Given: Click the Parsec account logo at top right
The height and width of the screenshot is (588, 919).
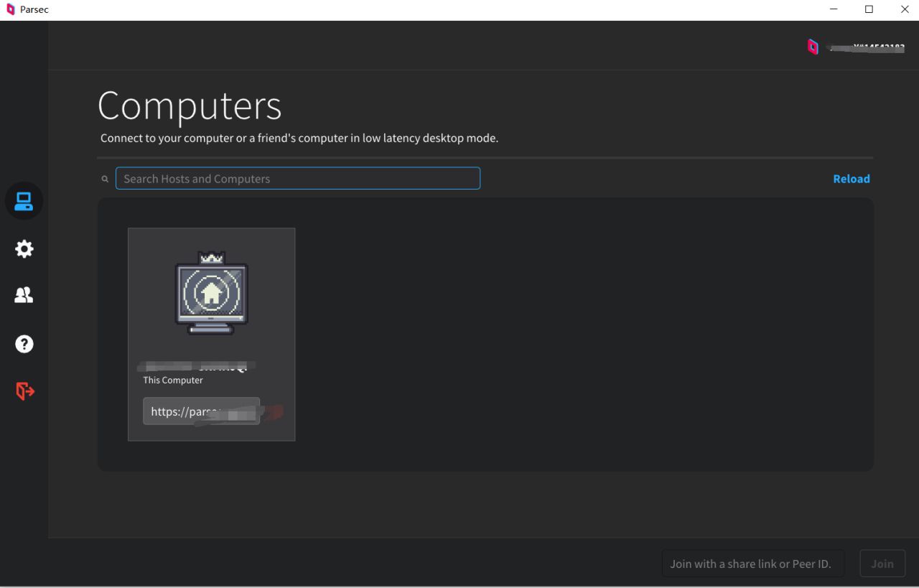Looking at the screenshot, I should coord(813,47).
